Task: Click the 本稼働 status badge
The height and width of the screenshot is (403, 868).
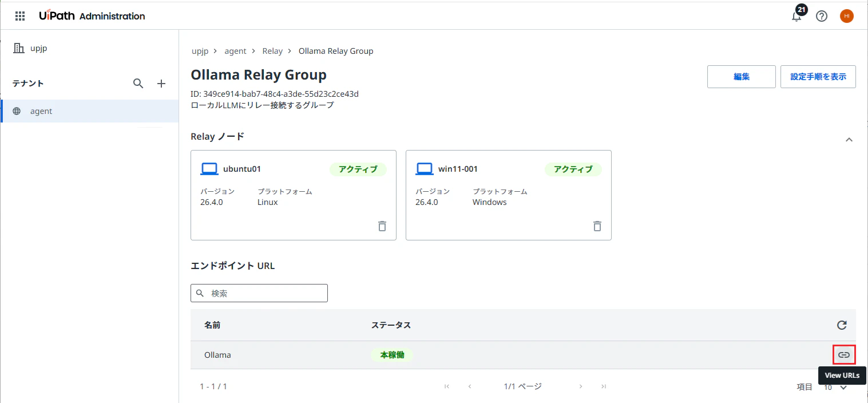Action: (392, 355)
